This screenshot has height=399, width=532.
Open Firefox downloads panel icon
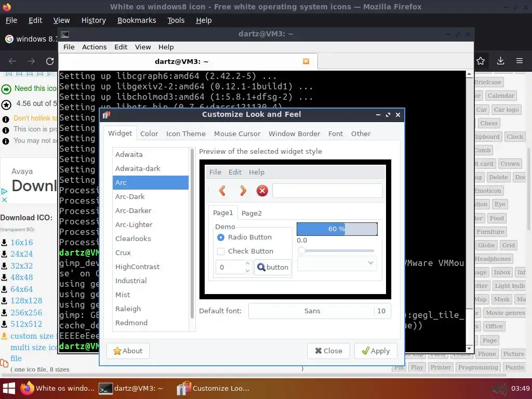pyautogui.click(x=500, y=61)
